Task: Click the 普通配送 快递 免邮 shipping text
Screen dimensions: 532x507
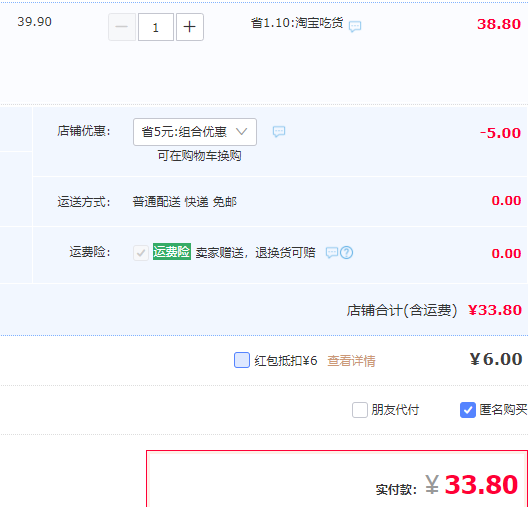Action: point(185,202)
